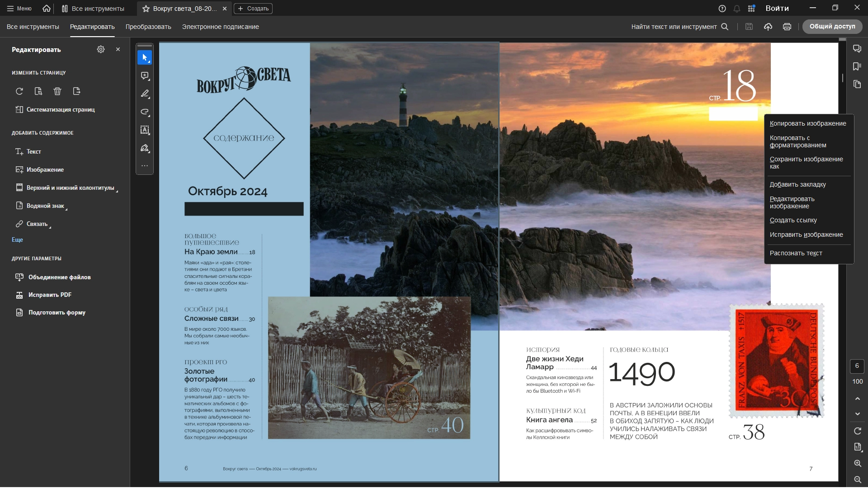Screen dimensions: 868x488
Task: Select the add comment tool
Action: [145, 76]
